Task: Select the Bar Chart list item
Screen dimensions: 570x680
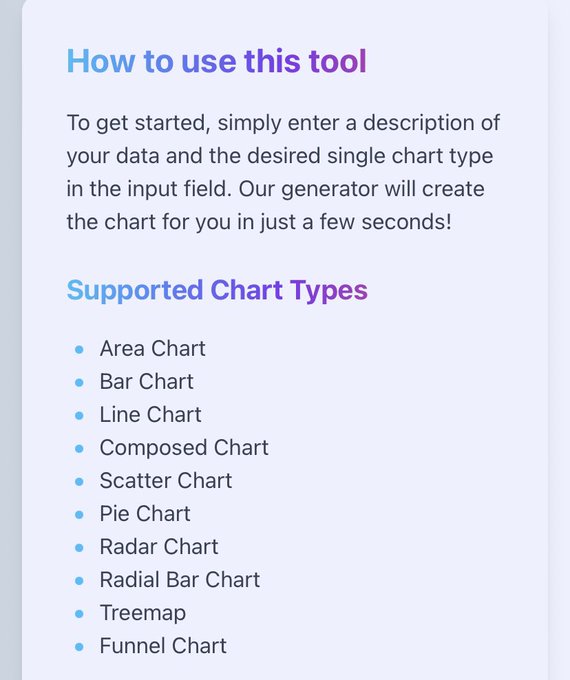Action: tap(147, 382)
